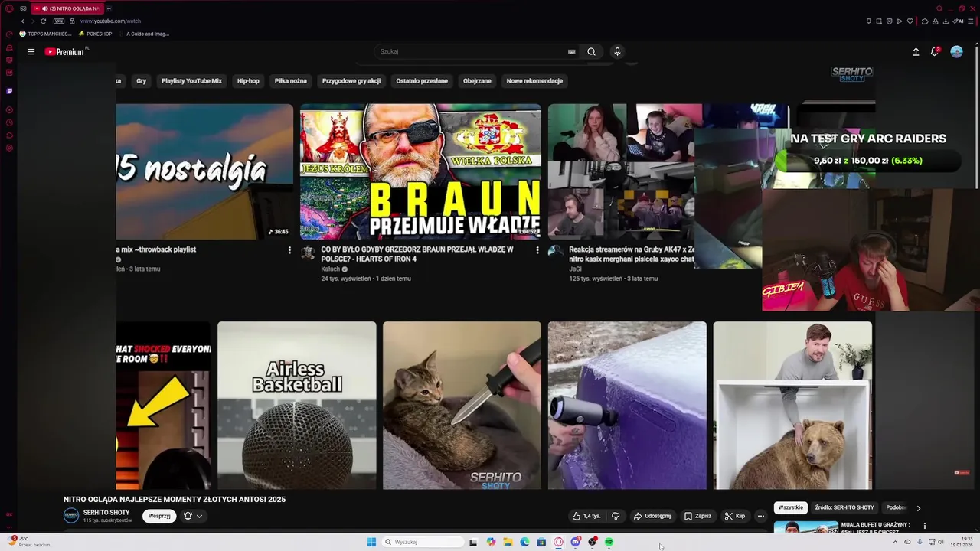Viewport: 980px width, 551px height.
Task: Open File Explorer from the taskbar
Action: pos(508,542)
